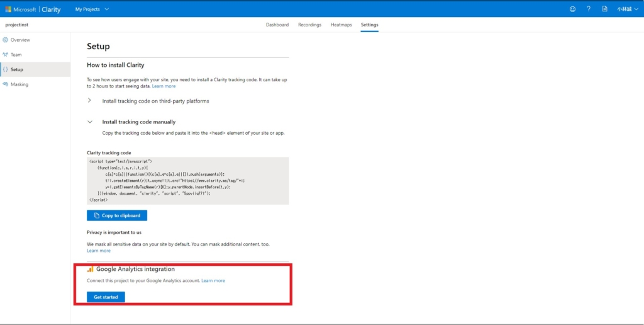644x325 pixels.
Task: Click the document icon in header
Action: (x=604, y=9)
